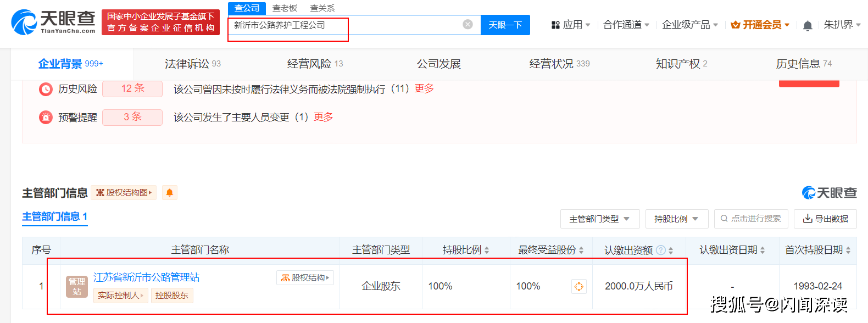Click the TianYanCha logo
Viewport: 868px width, 323px height.
click(53, 22)
